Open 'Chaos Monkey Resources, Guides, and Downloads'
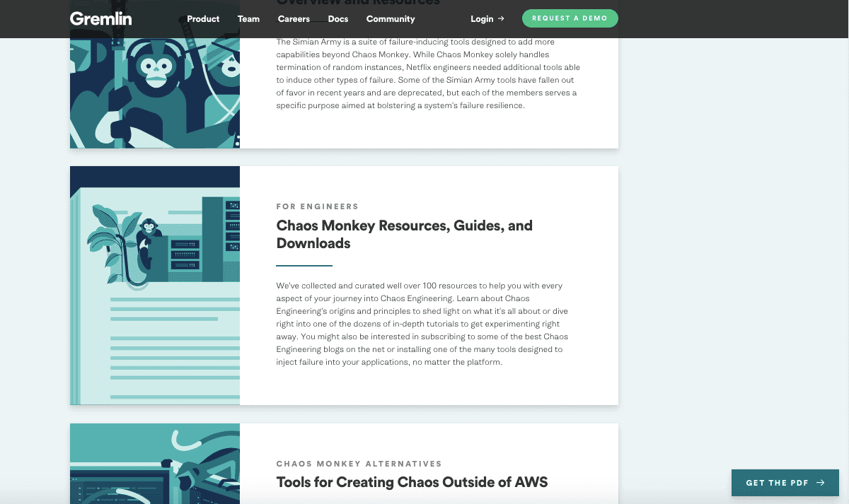Viewport: 849px width, 504px height. pyautogui.click(x=405, y=234)
